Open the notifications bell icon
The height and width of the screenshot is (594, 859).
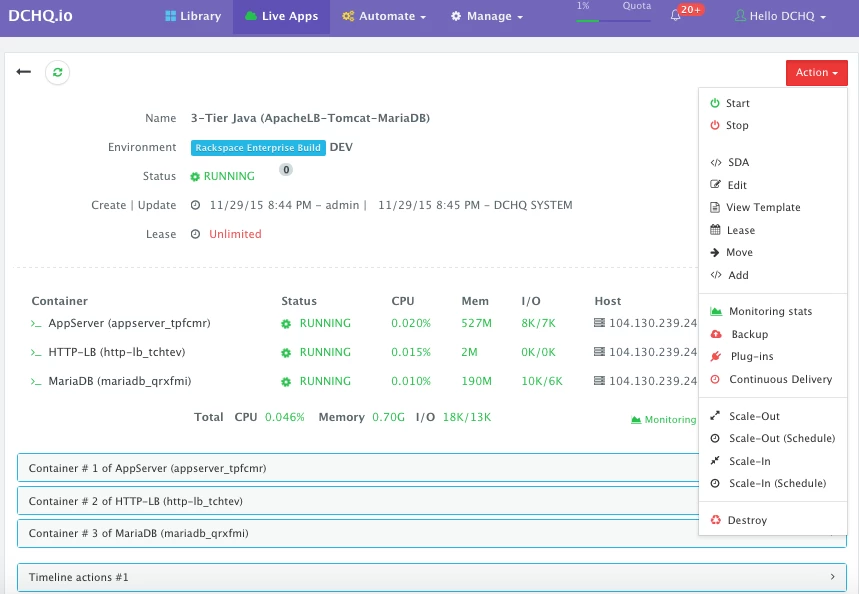point(675,16)
